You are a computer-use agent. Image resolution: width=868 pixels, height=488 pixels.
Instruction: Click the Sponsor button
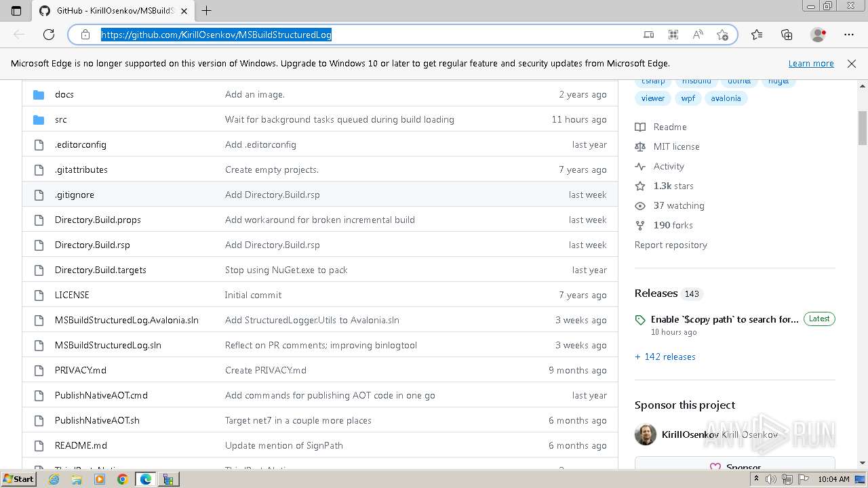735,464
